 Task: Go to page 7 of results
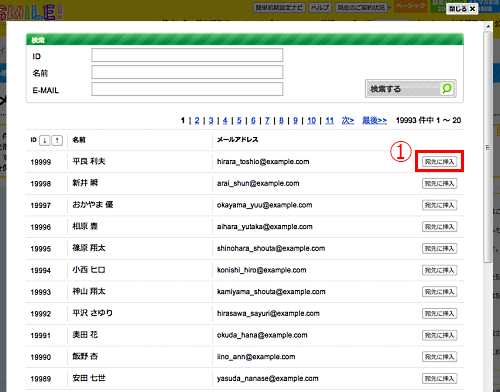[267, 120]
